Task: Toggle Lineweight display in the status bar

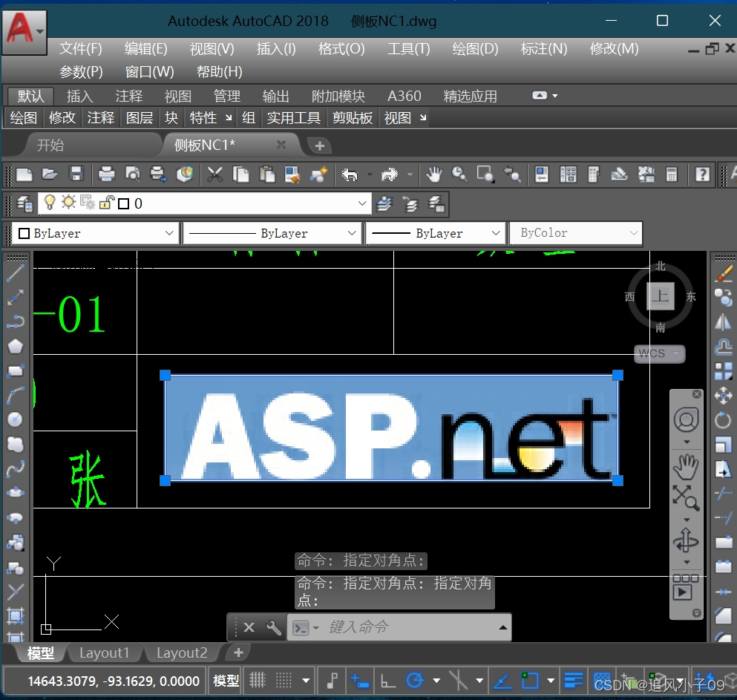Action: click(574, 680)
